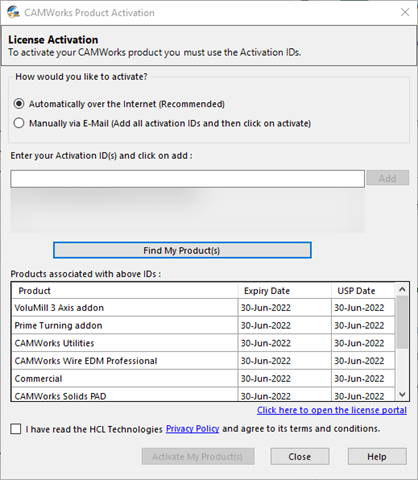
Task: Select the CAMWorks Utilities row
Action: 203,343
